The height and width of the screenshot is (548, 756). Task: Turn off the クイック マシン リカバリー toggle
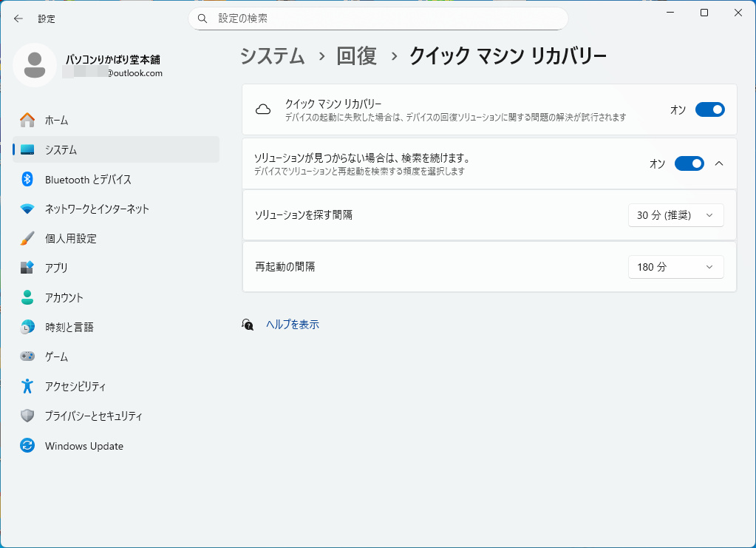tap(709, 109)
